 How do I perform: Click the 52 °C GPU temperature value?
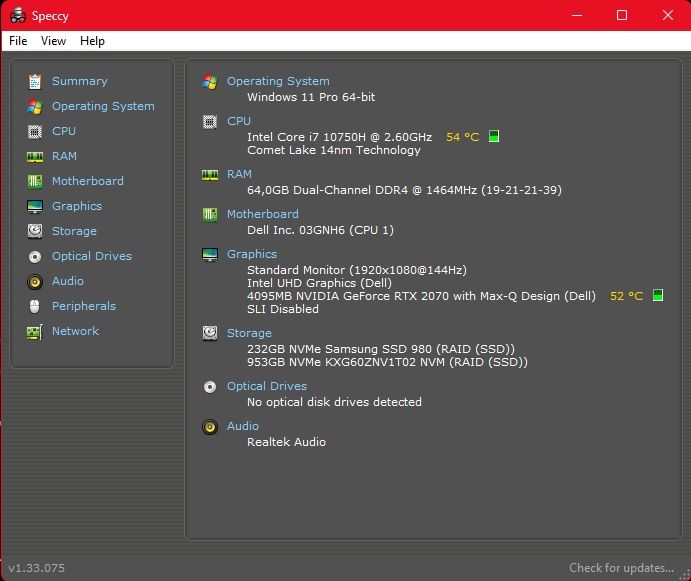[x=626, y=296]
